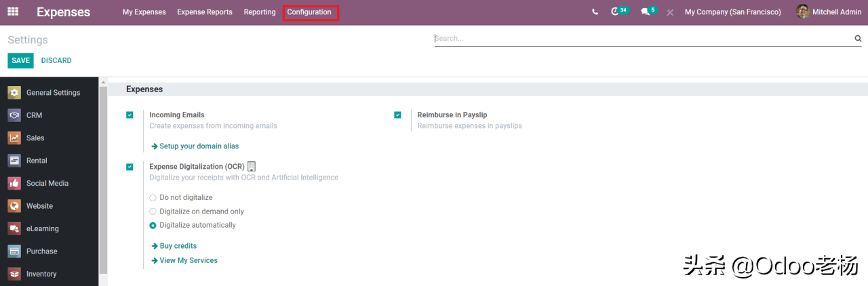Follow the 'Buy credits' link

174,246
